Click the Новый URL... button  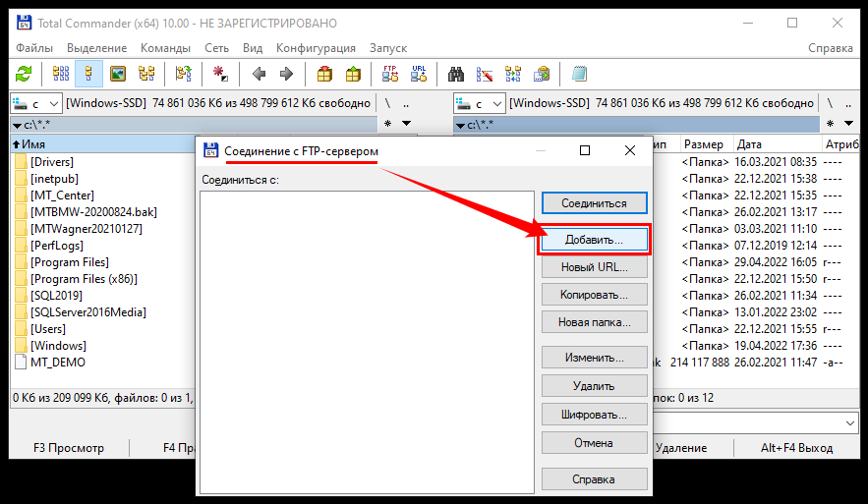tap(594, 267)
